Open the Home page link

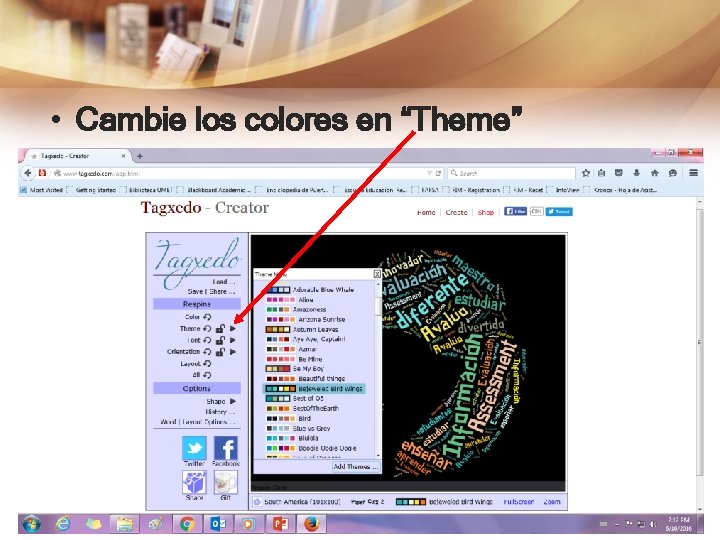click(x=426, y=212)
